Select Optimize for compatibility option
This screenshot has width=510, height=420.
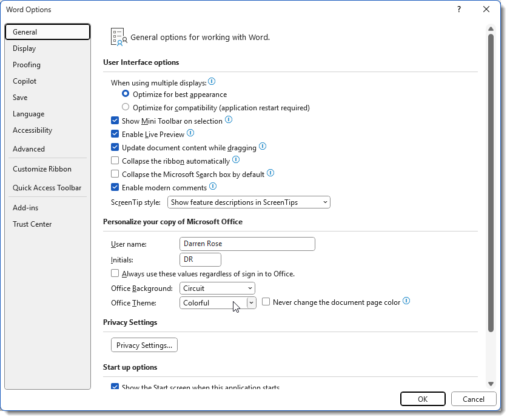[125, 107]
